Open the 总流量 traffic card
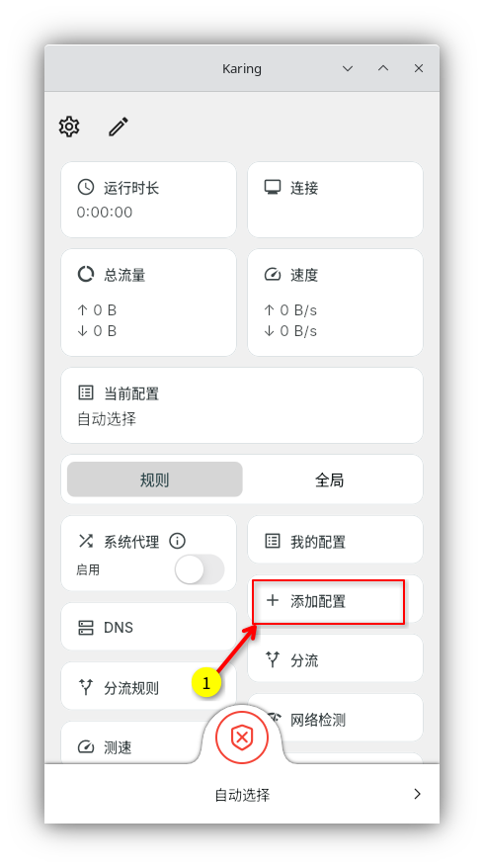Image resolution: width=484 pixels, height=868 pixels. pos(148,303)
